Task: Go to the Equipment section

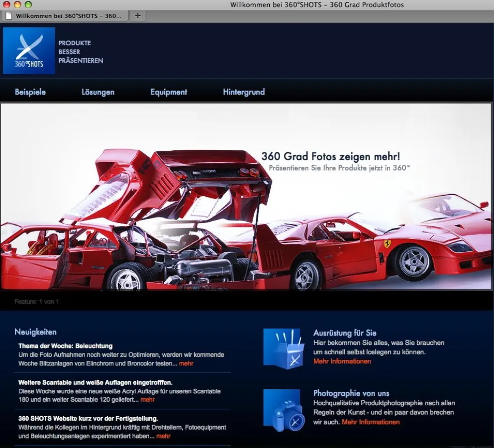Action: [169, 92]
